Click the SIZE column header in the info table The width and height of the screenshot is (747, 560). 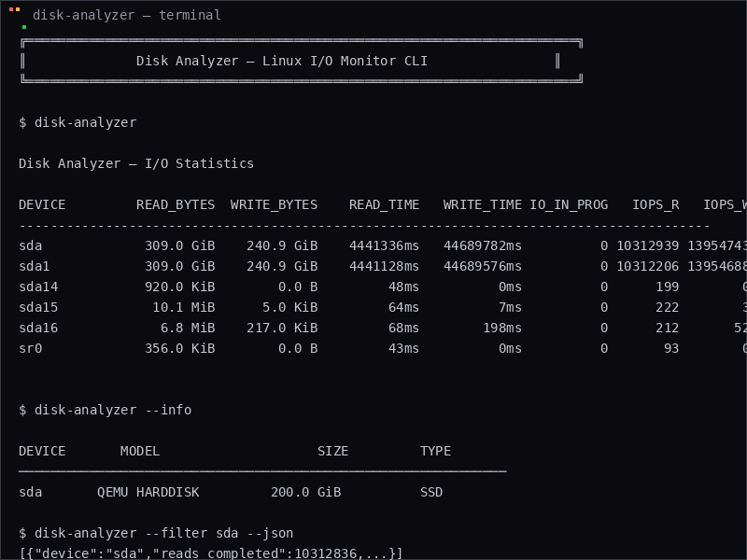point(333,452)
